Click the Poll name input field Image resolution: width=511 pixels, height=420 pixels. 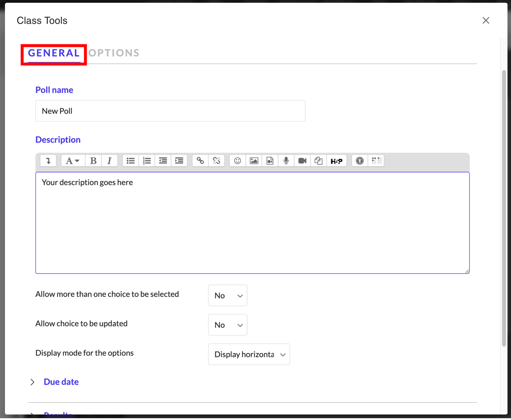[x=170, y=111]
